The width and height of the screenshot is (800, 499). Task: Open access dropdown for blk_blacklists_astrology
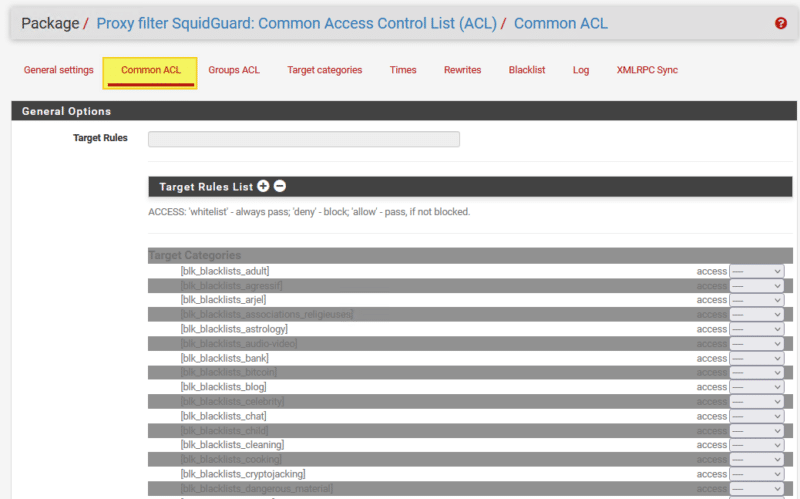[756, 329]
